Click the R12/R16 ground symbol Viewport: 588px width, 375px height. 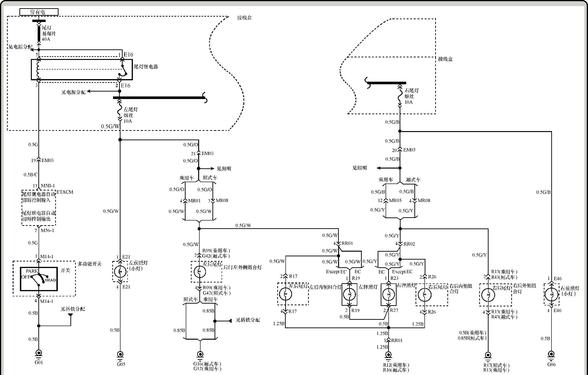tap(388, 356)
